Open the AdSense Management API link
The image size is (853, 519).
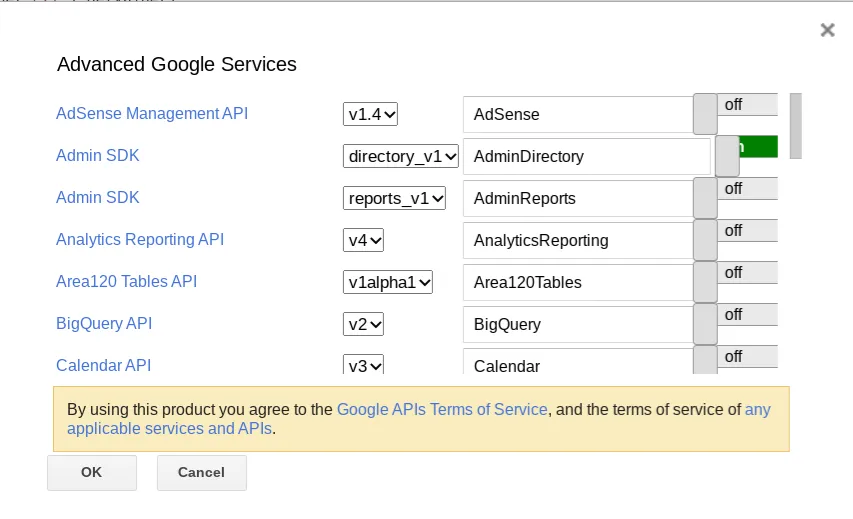pyautogui.click(x=152, y=113)
